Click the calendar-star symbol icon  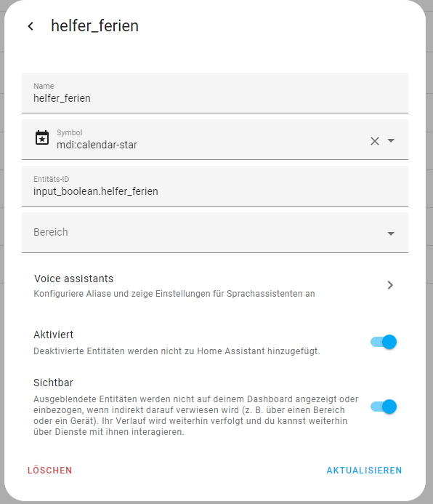(x=42, y=138)
